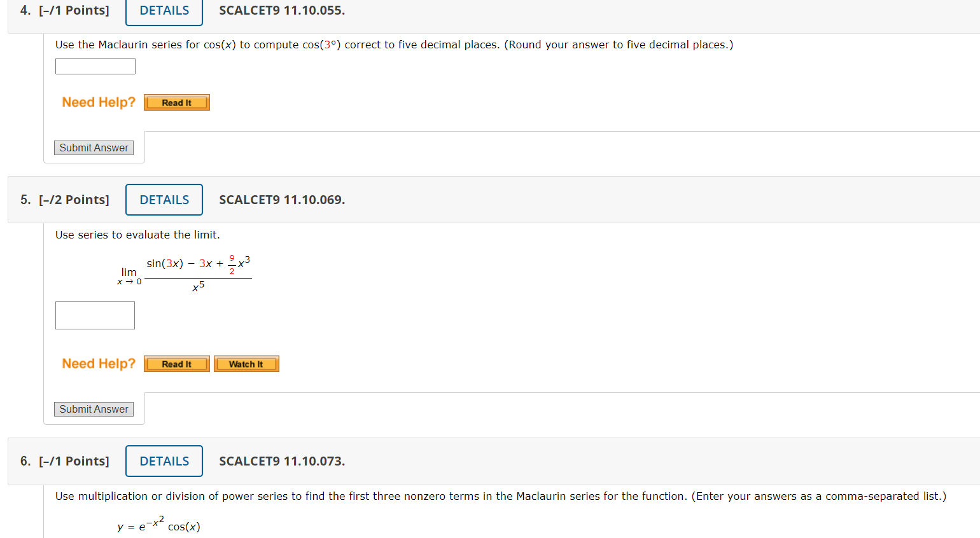Click the answer box for the limit problem
980x538 pixels.
coord(95,315)
